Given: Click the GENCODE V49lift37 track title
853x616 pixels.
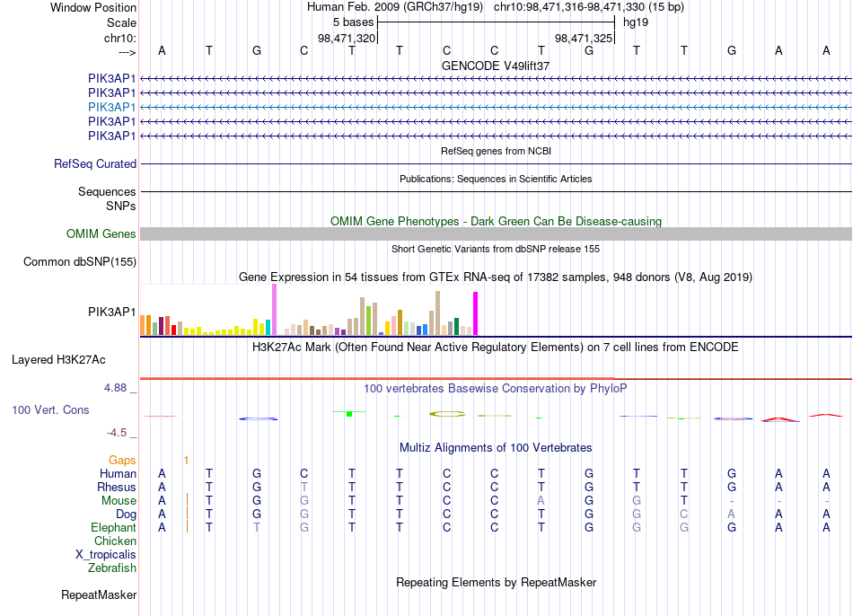Looking at the screenshot, I should pyautogui.click(x=496, y=66).
